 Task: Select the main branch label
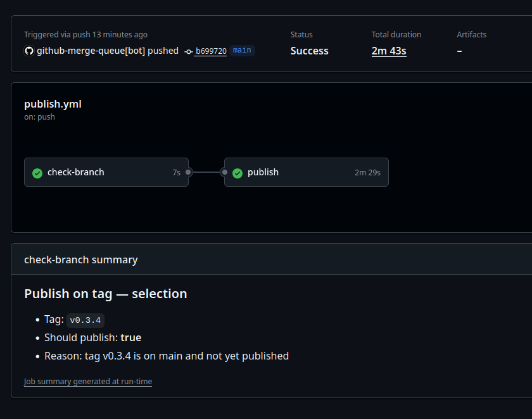tap(242, 51)
